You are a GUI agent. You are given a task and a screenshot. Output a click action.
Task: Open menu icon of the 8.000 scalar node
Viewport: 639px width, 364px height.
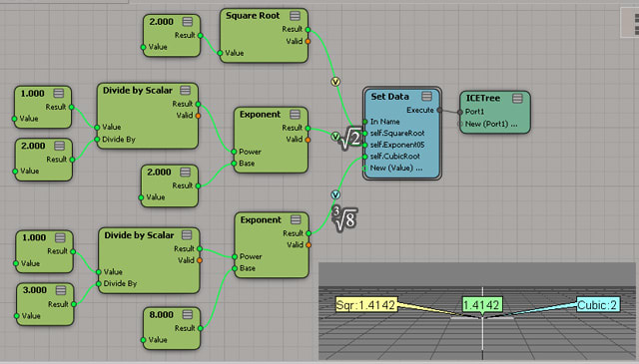click(x=188, y=314)
